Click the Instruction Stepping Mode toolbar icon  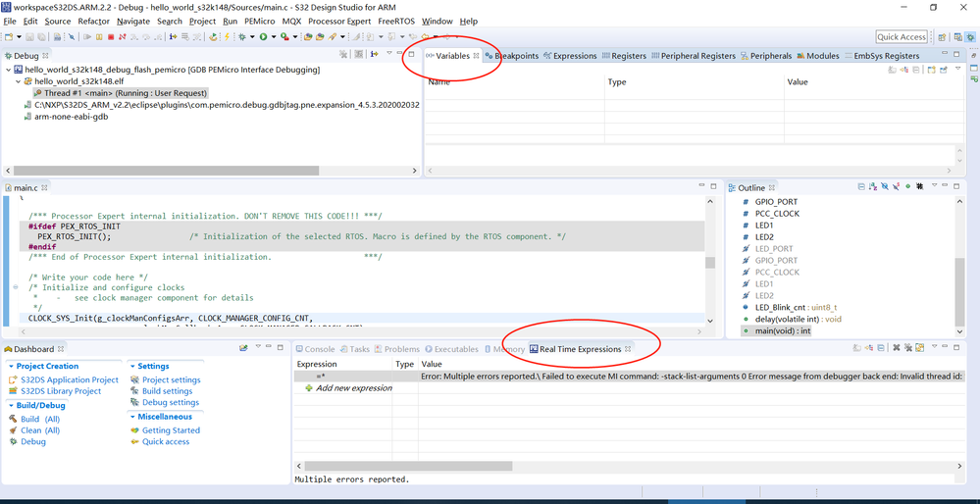click(173, 37)
